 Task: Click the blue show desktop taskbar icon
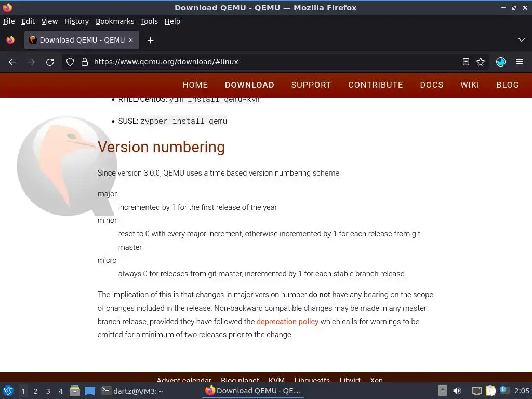pyautogui.click(x=89, y=391)
